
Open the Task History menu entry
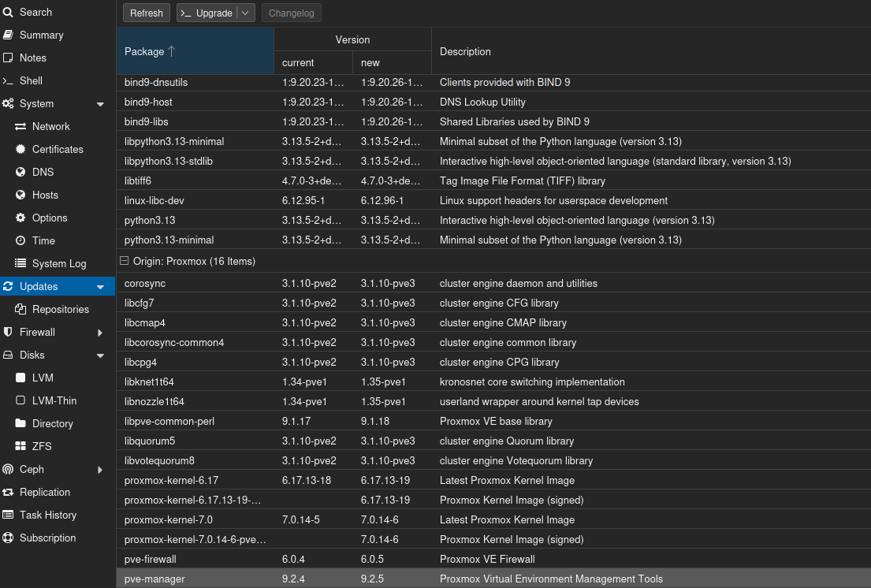click(x=58, y=515)
